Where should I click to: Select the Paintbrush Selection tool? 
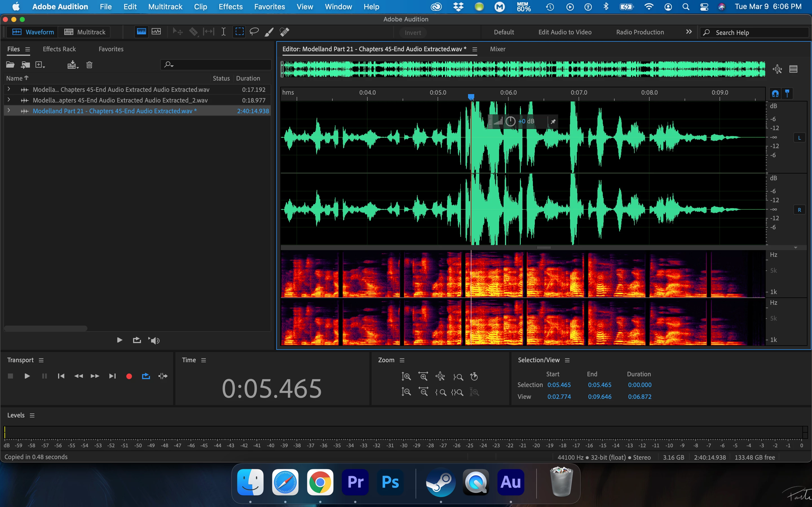point(269,32)
